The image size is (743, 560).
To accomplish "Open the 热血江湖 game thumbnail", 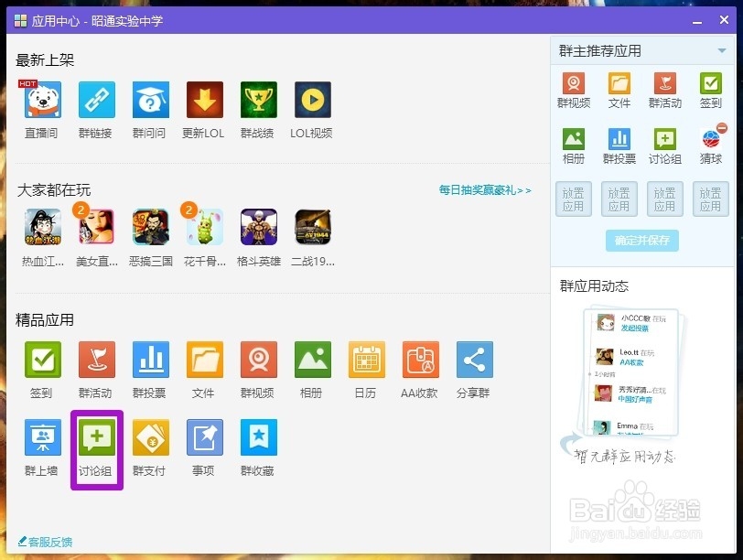I will point(41,227).
